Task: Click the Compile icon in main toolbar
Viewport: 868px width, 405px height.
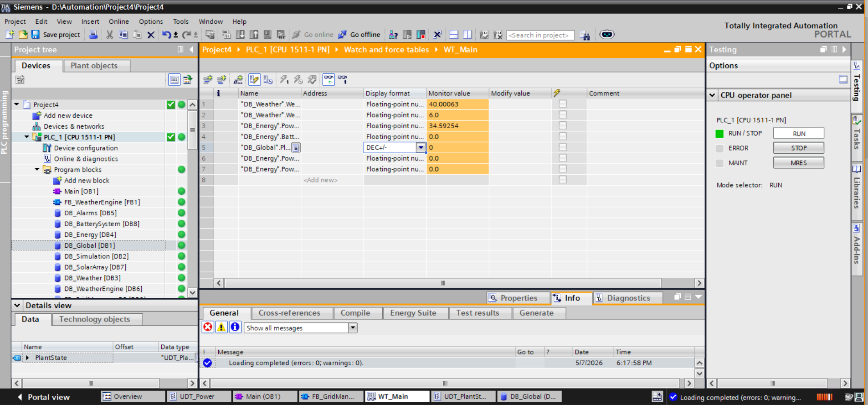Action: coord(226,34)
